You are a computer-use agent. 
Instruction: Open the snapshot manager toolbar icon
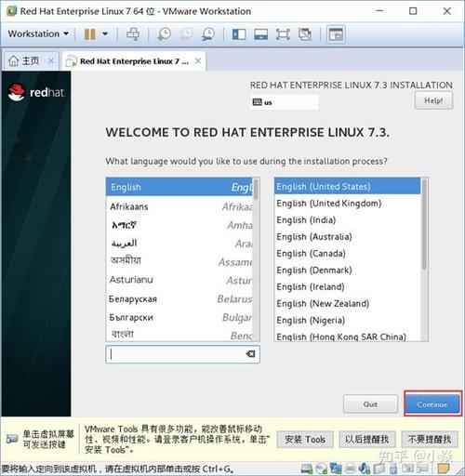click(x=208, y=33)
